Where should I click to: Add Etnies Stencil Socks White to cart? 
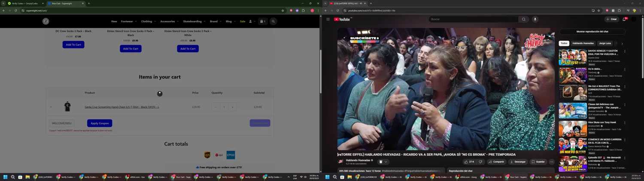[x=188, y=48]
